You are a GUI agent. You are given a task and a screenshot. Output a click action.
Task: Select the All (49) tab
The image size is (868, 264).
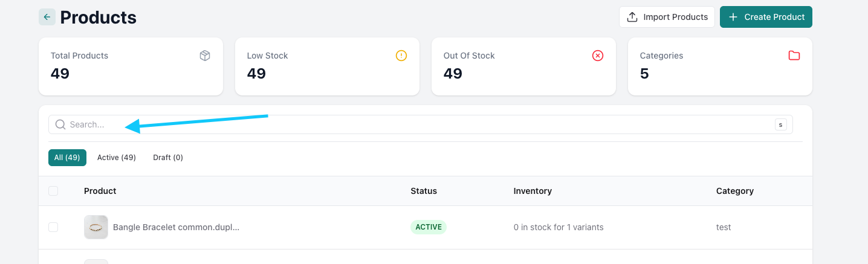[x=67, y=158]
